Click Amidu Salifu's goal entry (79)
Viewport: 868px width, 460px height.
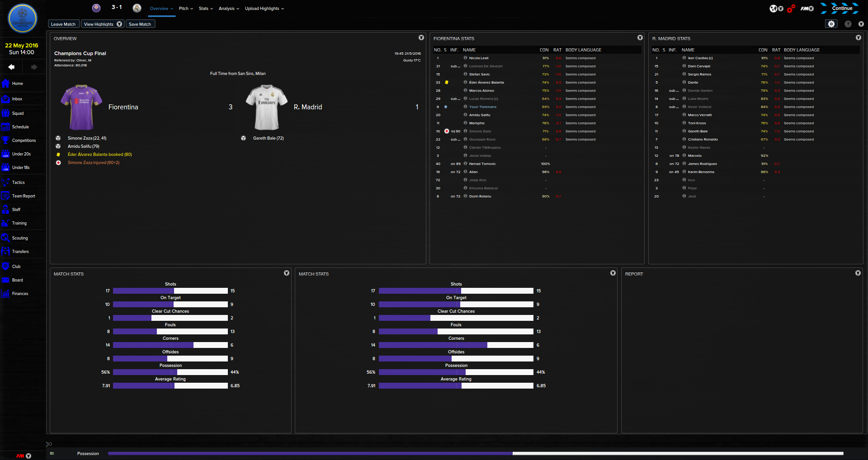pos(83,146)
